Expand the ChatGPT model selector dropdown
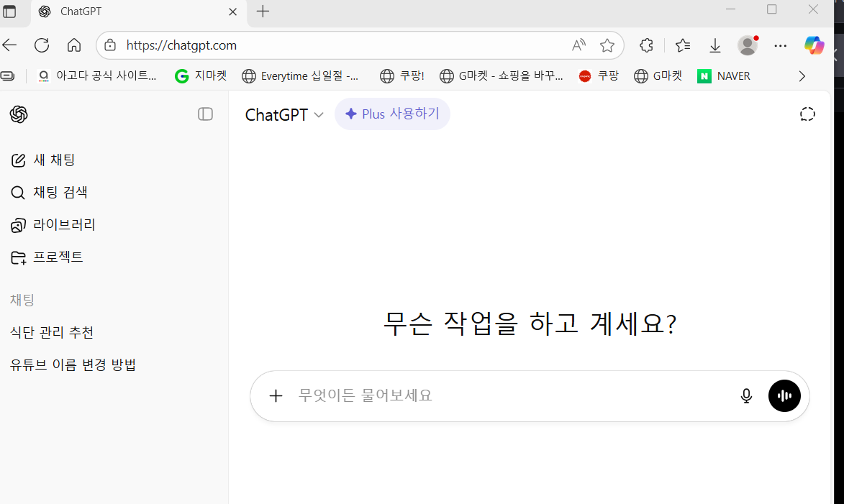Image resolution: width=844 pixels, height=504 pixels. 284,114
